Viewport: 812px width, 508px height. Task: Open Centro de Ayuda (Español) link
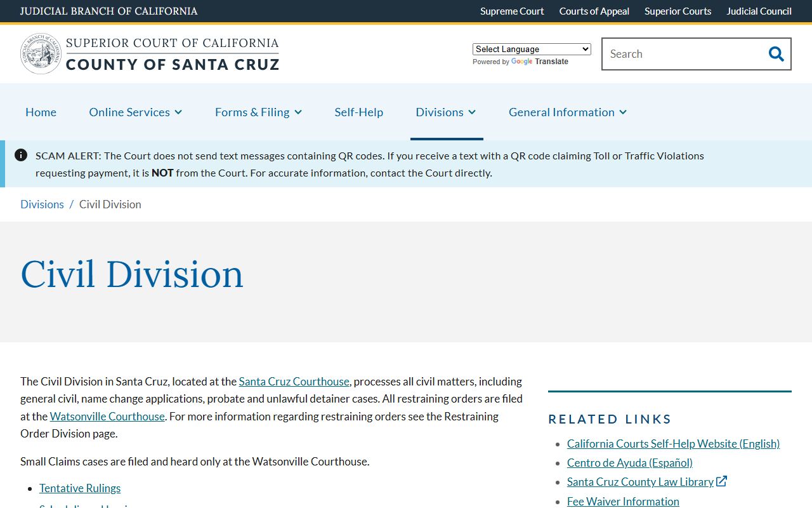click(x=630, y=462)
